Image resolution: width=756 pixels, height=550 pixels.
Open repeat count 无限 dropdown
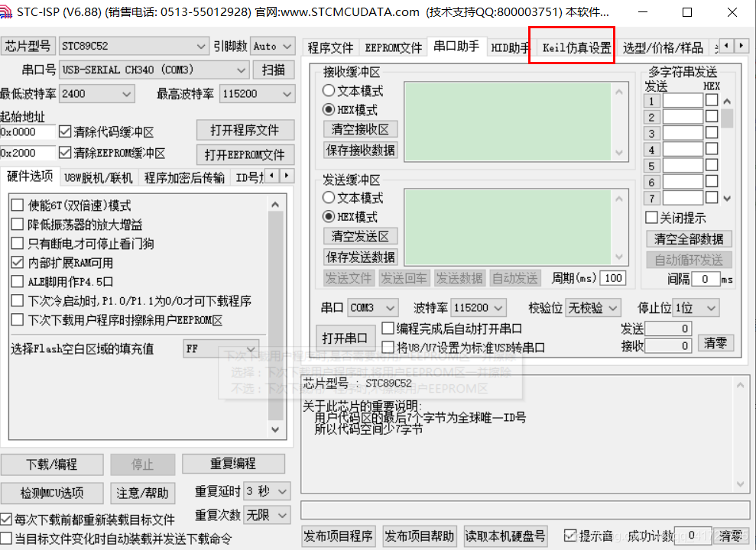pos(267,515)
